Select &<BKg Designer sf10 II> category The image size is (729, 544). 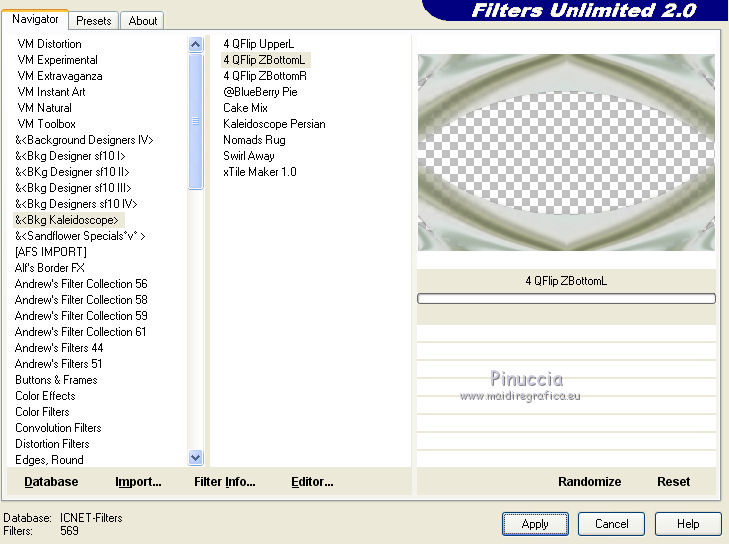(x=72, y=172)
